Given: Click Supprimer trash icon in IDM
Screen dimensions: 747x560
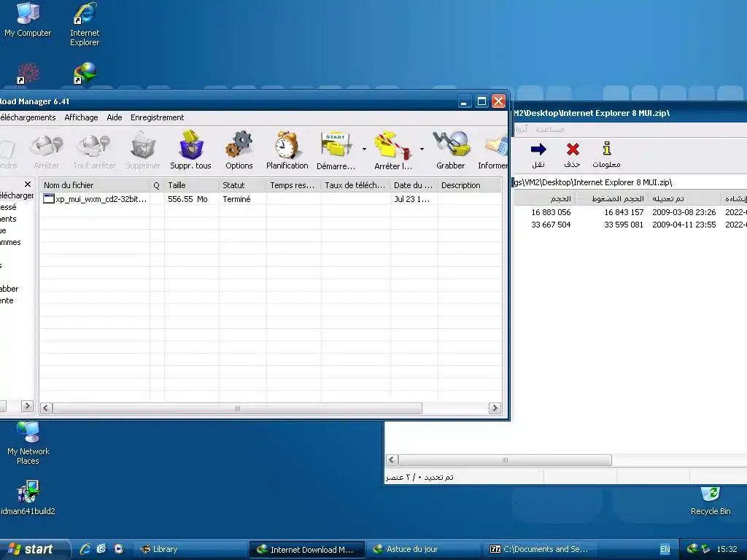Looking at the screenshot, I should 143,152.
